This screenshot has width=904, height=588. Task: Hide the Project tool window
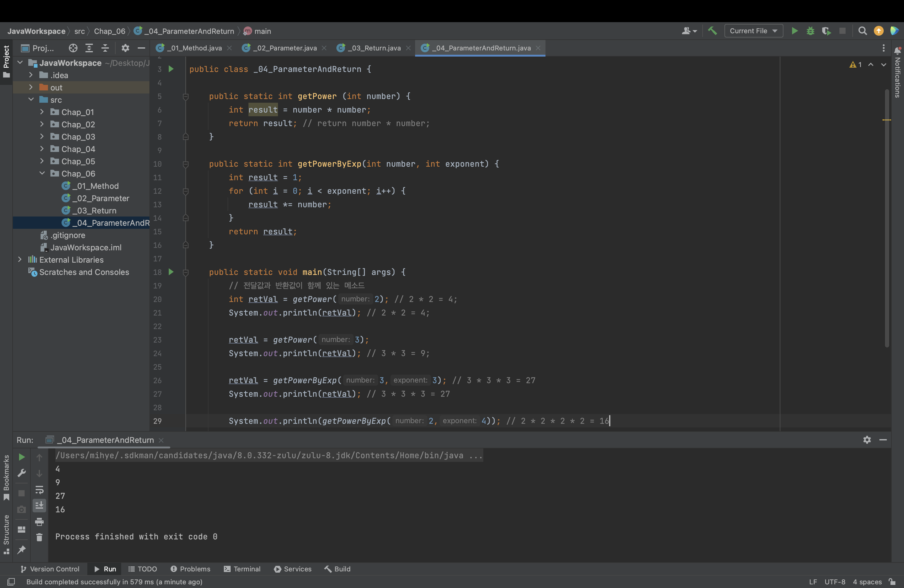click(x=141, y=48)
